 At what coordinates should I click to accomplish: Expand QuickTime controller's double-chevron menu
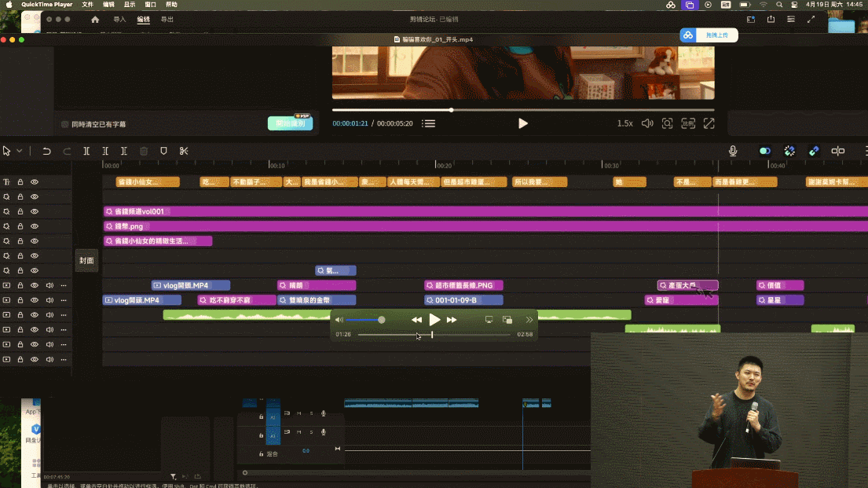pos(529,320)
